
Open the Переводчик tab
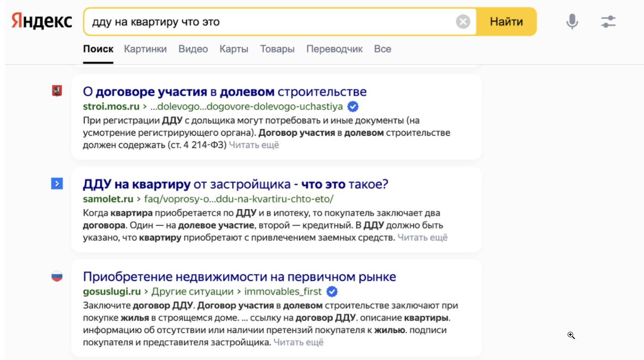pyautogui.click(x=334, y=49)
